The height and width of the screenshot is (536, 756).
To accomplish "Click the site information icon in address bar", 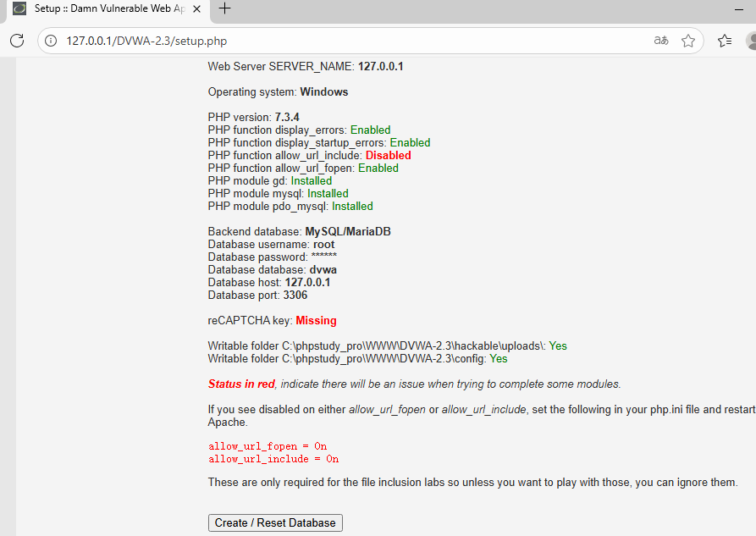I will coord(51,41).
